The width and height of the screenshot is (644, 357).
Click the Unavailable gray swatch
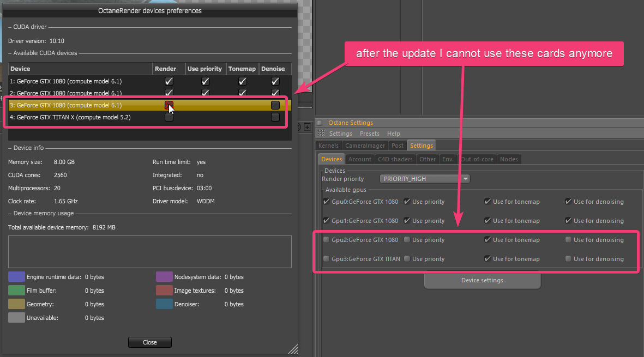point(16,318)
